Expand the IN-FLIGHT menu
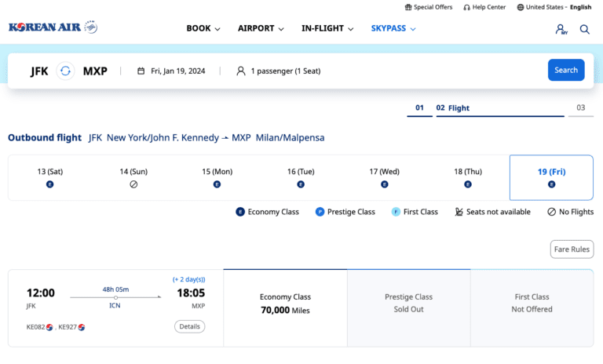This screenshot has width=603, height=364. click(327, 28)
